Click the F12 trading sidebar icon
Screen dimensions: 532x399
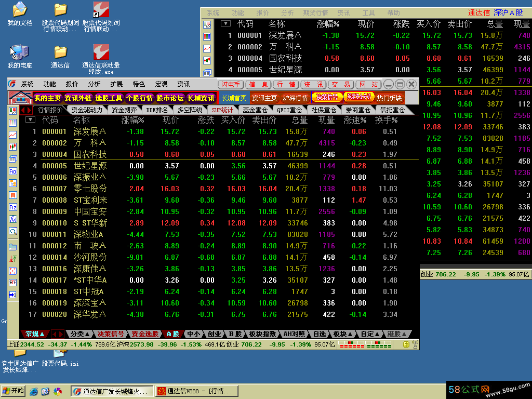click(13, 207)
